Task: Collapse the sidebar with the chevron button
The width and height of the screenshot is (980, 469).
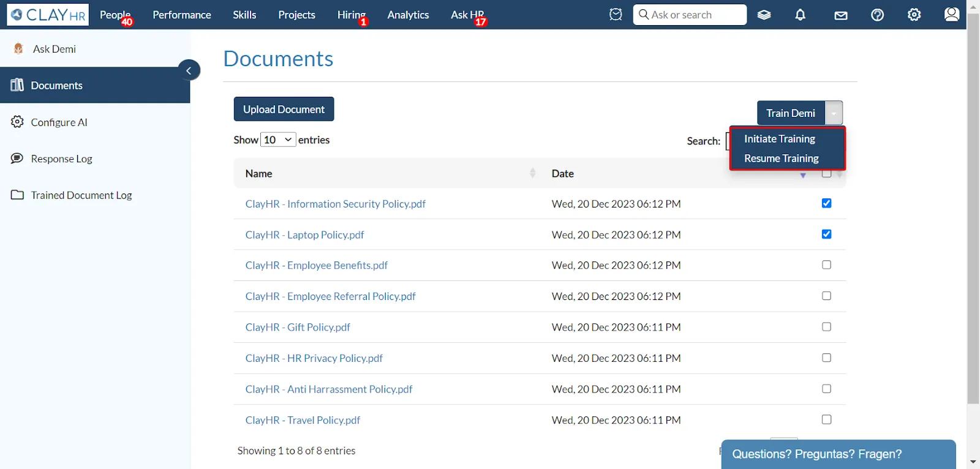Action: click(x=189, y=70)
